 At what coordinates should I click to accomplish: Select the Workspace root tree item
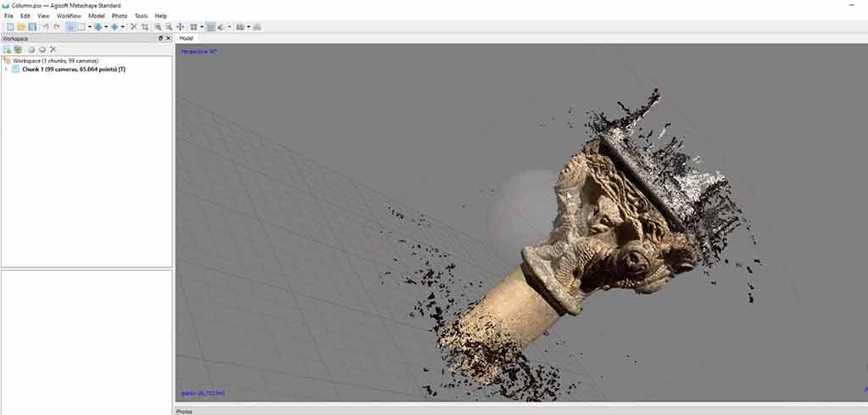pos(54,61)
